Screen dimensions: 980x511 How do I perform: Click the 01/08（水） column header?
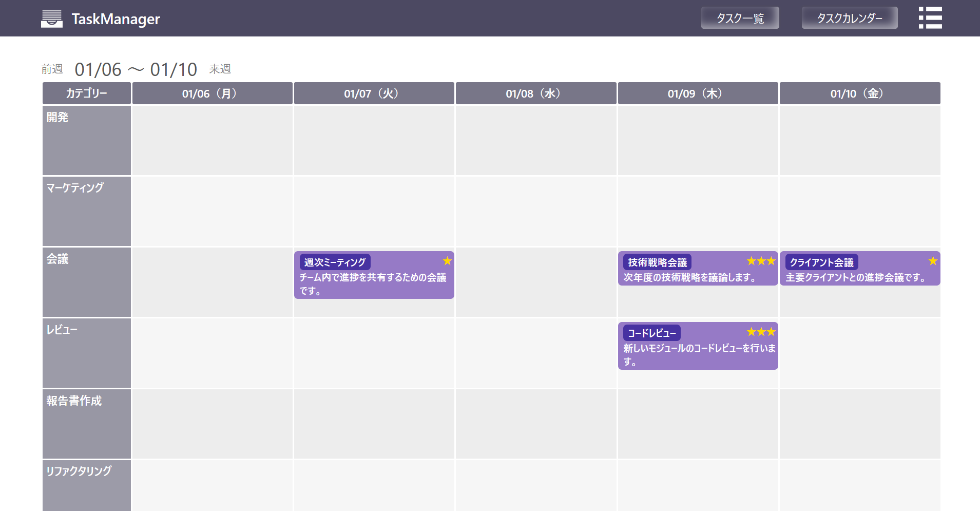point(535,93)
